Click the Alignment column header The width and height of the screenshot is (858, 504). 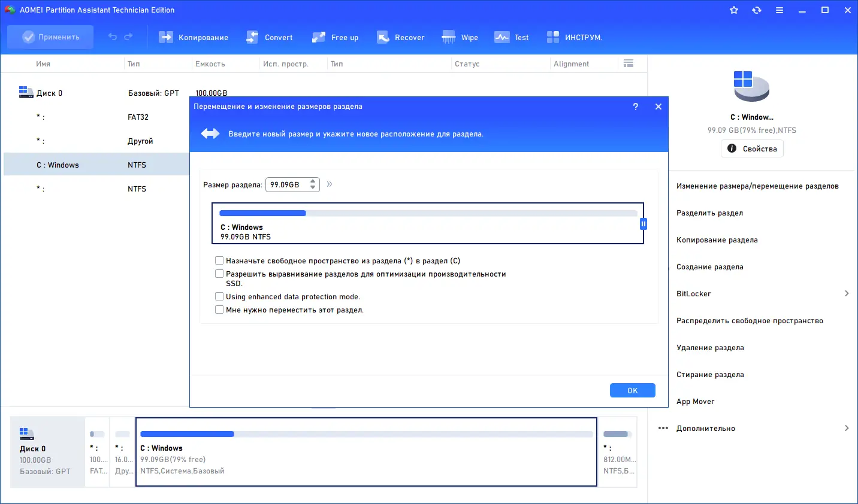[572, 64]
